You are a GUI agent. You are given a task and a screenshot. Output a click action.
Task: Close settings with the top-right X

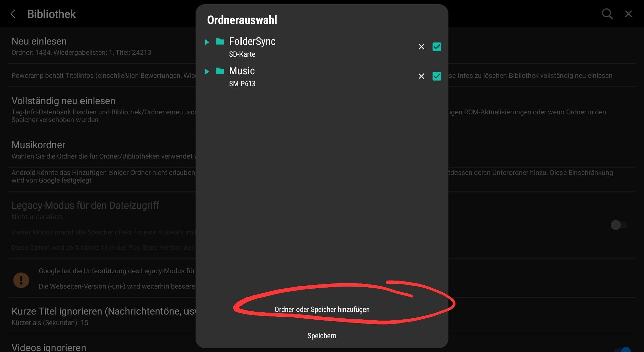coord(628,14)
